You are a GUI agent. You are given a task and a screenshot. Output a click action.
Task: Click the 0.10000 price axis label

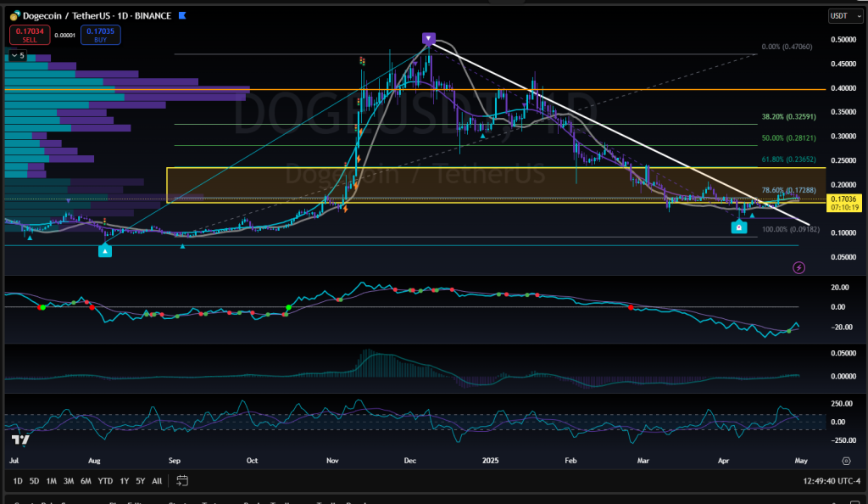click(843, 232)
